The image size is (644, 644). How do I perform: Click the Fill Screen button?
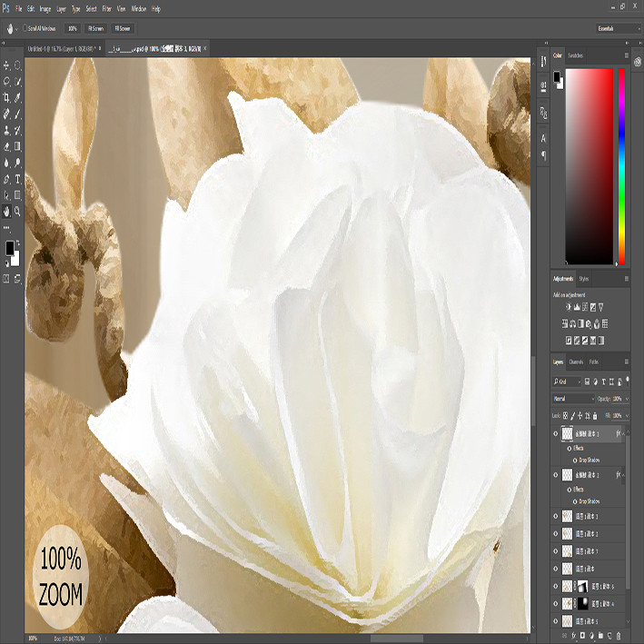tap(123, 28)
